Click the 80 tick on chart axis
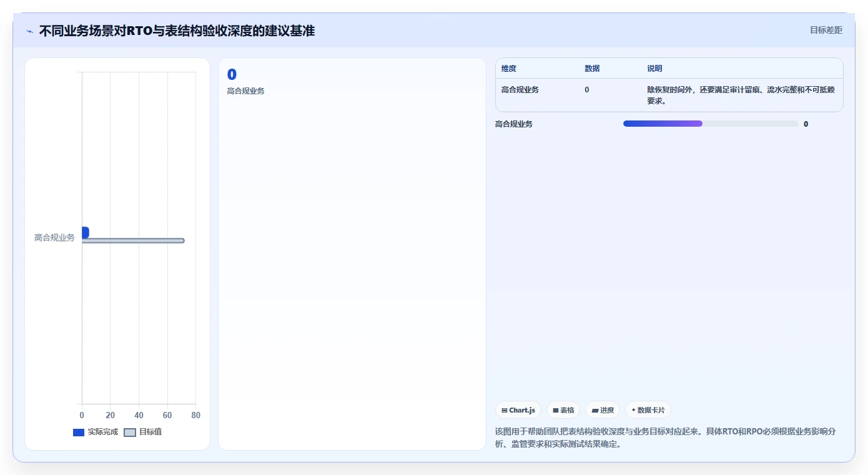Screen dimensions: 868x475 195,416
